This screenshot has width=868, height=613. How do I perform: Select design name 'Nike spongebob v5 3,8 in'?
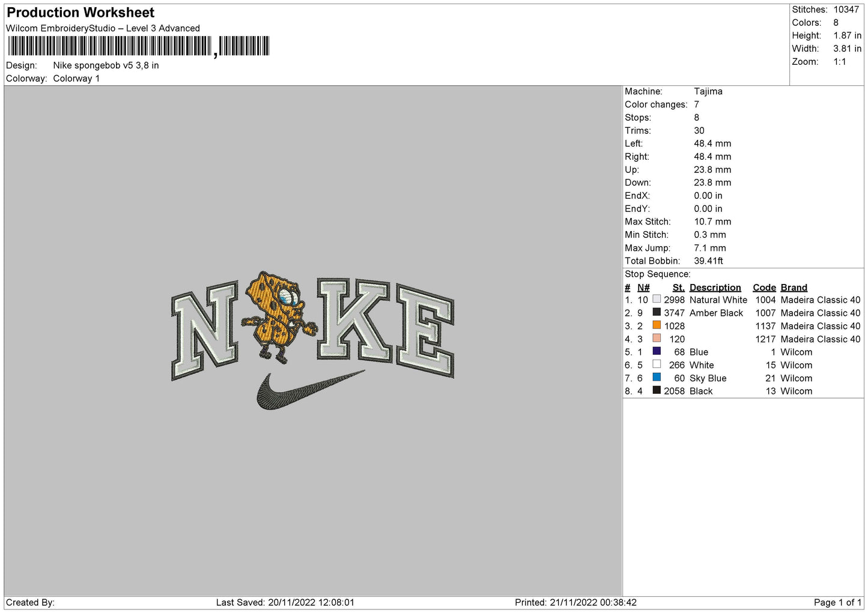click(106, 65)
